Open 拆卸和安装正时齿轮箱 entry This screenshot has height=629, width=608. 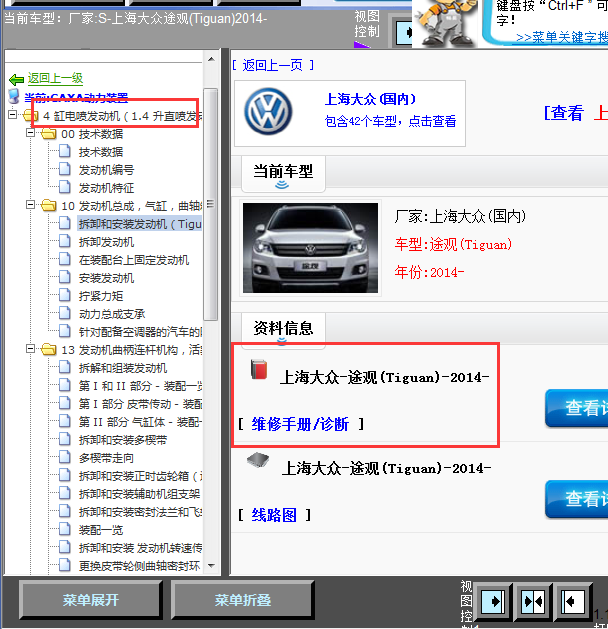[140, 476]
